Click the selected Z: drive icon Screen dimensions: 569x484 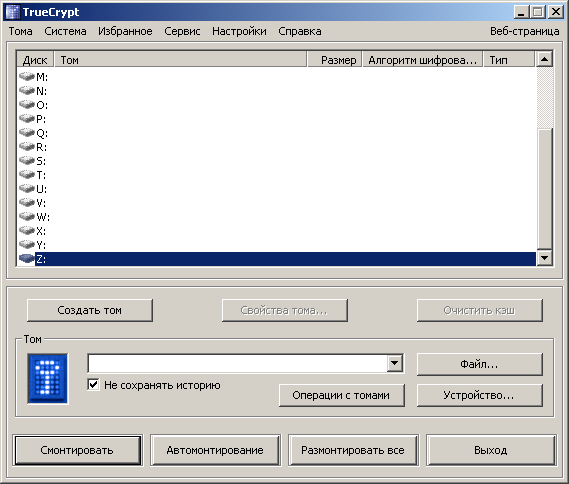tap(26, 259)
